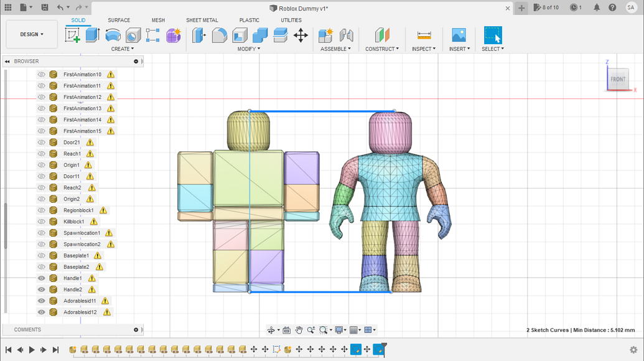Screen dimensions: 644x361
Task: Click the browser vertical scrollbar
Action: click(x=6, y=226)
